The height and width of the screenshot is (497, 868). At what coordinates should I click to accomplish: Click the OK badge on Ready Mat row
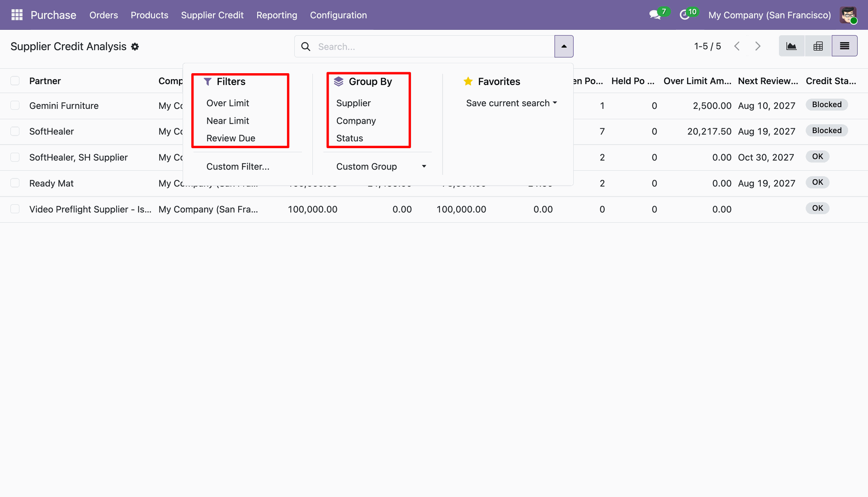pyautogui.click(x=817, y=182)
